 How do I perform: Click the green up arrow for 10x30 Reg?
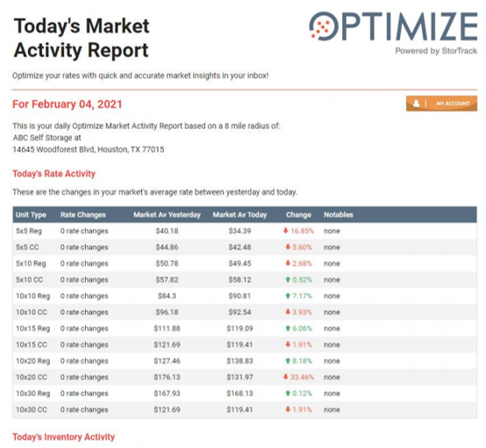click(x=288, y=393)
